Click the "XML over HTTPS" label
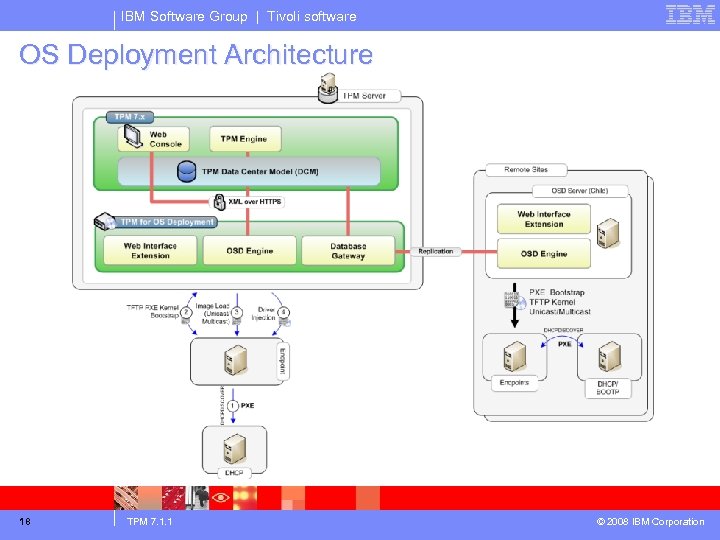 (x=255, y=202)
